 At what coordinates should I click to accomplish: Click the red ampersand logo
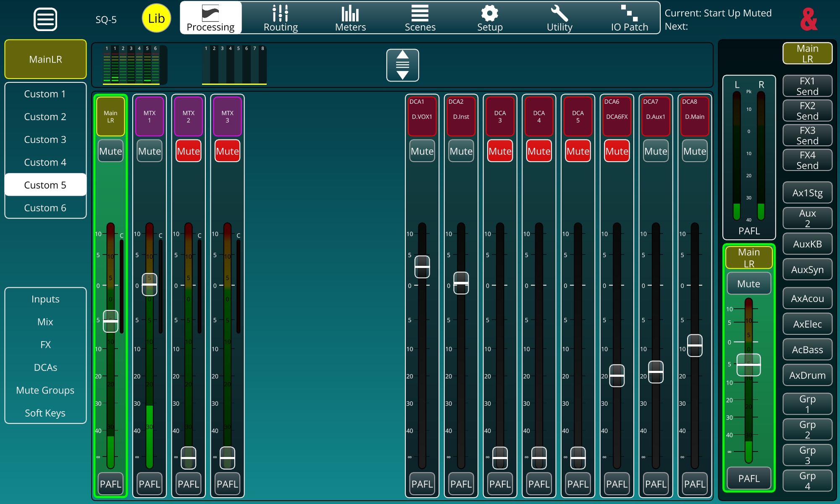pyautogui.click(x=808, y=19)
